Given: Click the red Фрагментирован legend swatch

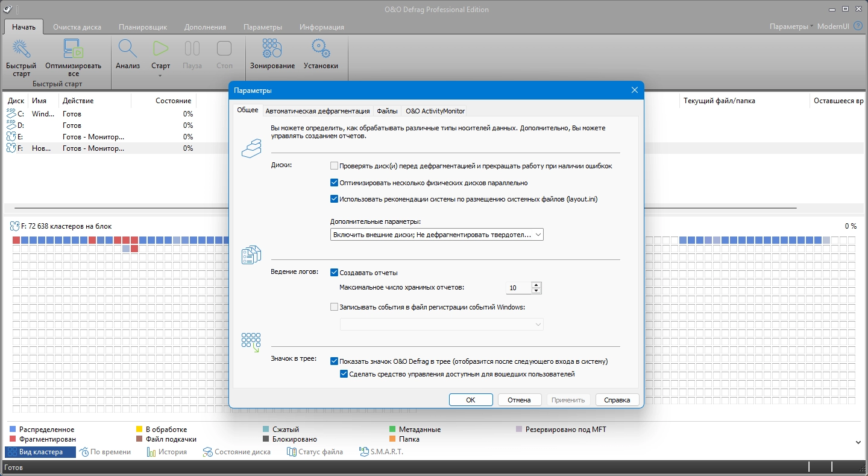Looking at the screenshot, I should pos(13,439).
